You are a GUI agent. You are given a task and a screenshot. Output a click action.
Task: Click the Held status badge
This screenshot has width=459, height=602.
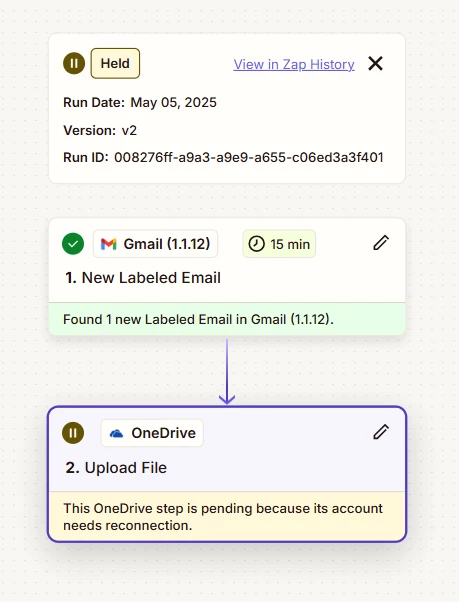click(x=115, y=63)
